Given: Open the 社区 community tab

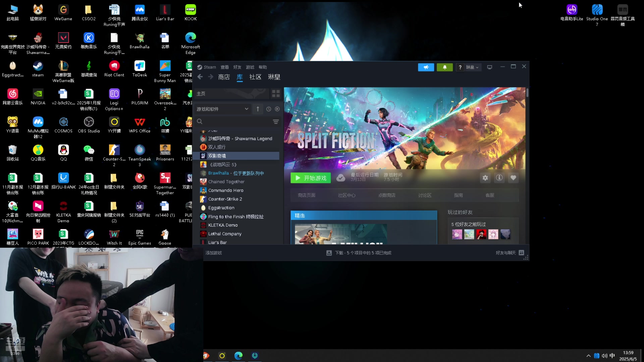Looking at the screenshot, I should [255, 77].
